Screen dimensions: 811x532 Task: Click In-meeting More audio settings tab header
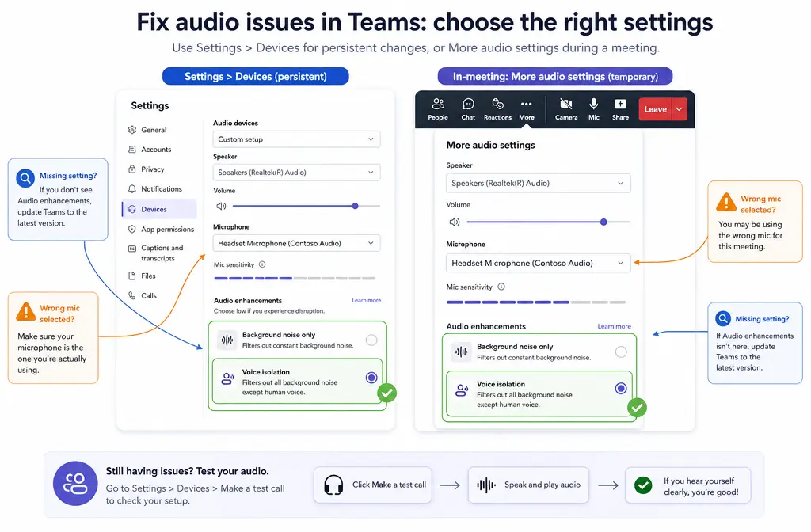click(555, 76)
